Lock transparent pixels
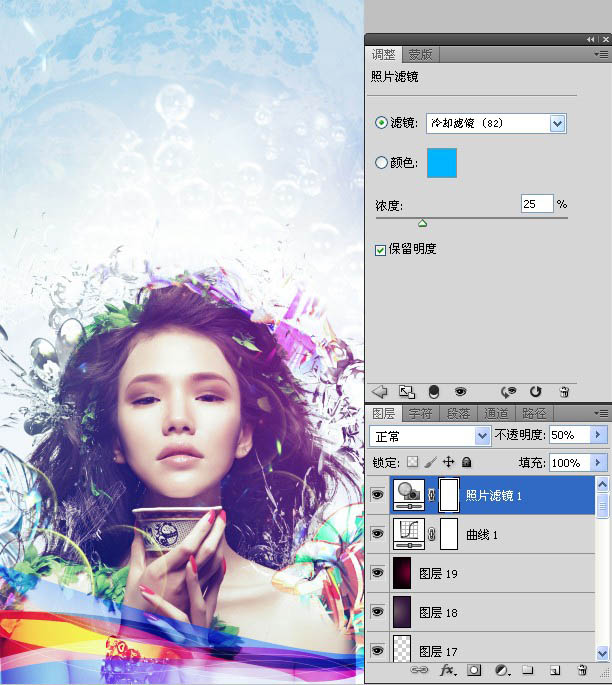The image size is (612, 685). click(412, 462)
